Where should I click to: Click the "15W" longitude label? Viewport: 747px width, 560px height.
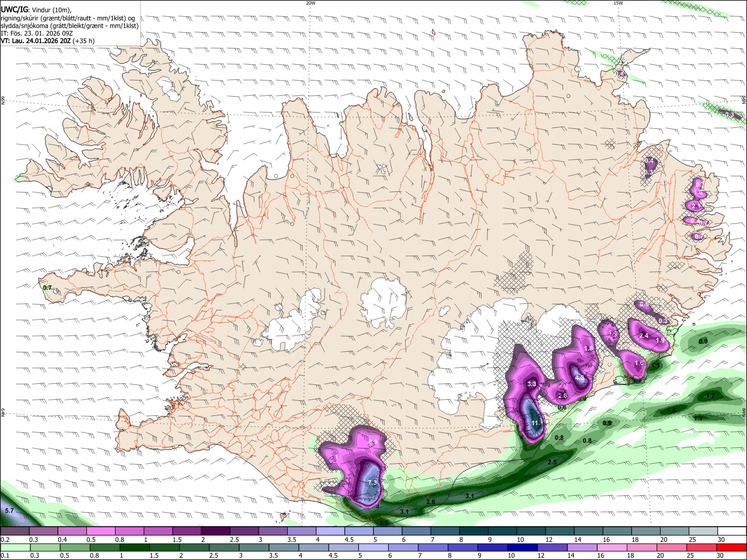(x=618, y=3)
